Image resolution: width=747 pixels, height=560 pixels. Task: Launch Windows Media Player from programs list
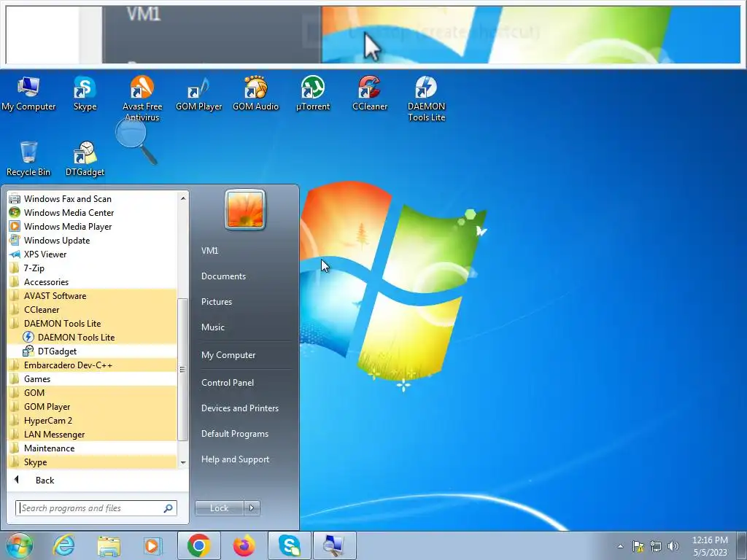[x=93, y=227]
